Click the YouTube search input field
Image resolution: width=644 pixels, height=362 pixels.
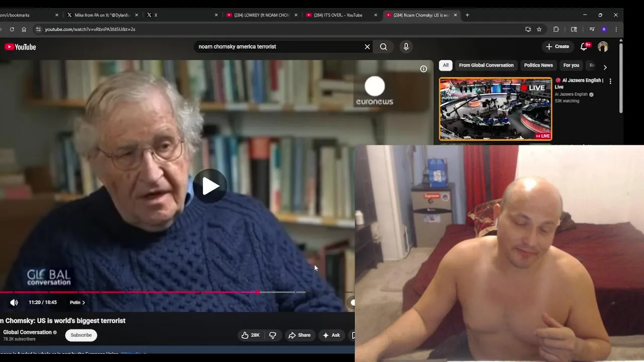(x=278, y=47)
